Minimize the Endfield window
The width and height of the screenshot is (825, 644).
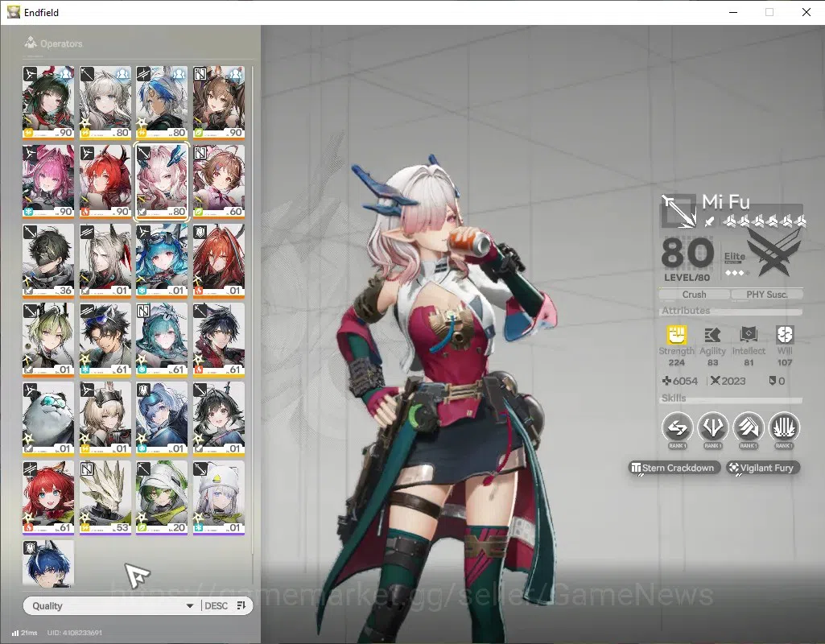[x=733, y=12]
